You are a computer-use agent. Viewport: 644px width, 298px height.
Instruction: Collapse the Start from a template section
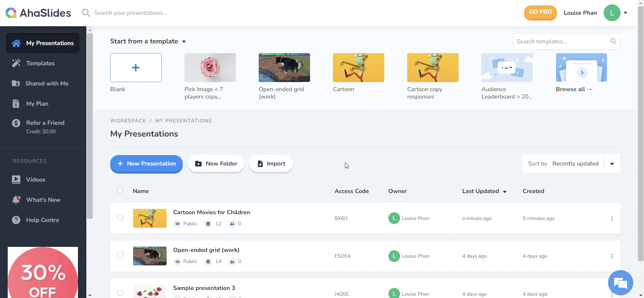(184, 41)
